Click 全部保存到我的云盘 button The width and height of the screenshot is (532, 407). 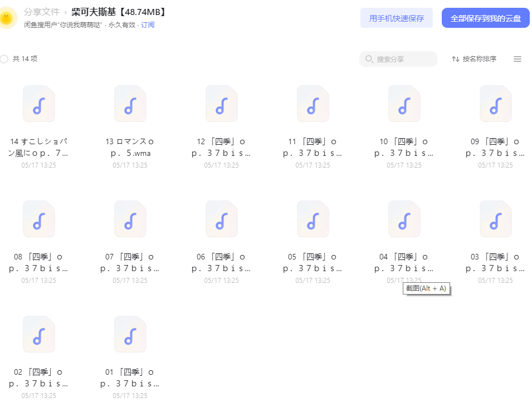[x=486, y=18]
